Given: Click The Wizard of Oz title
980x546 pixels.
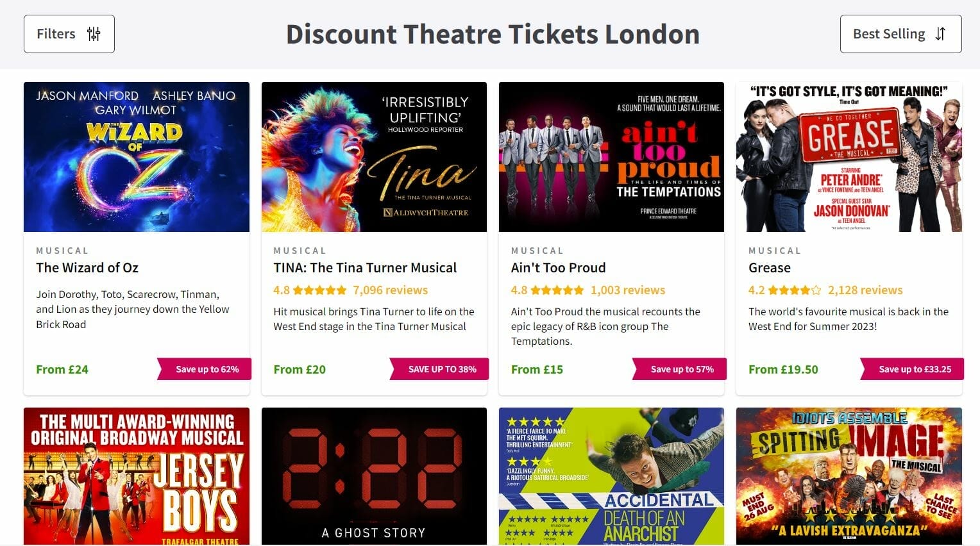Looking at the screenshot, I should [87, 268].
